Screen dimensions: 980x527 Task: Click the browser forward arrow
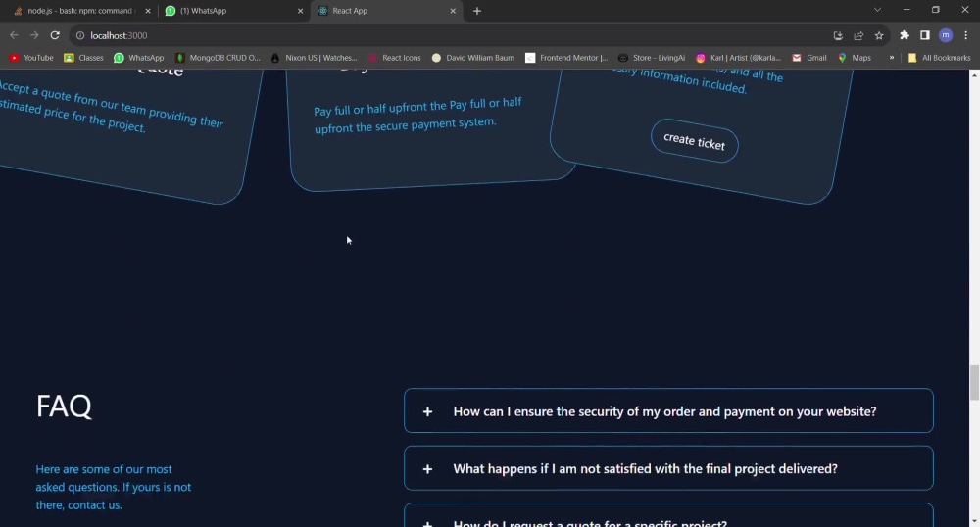coord(34,35)
